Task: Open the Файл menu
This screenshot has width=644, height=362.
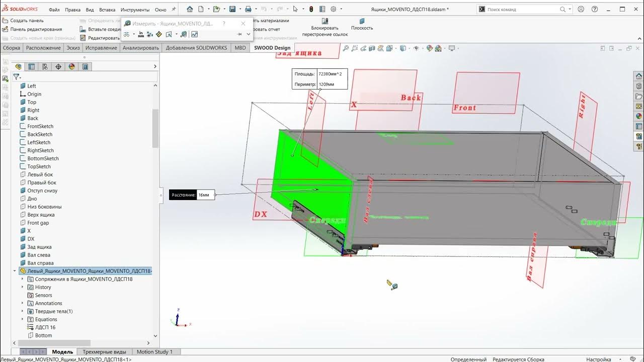Action: (54, 10)
